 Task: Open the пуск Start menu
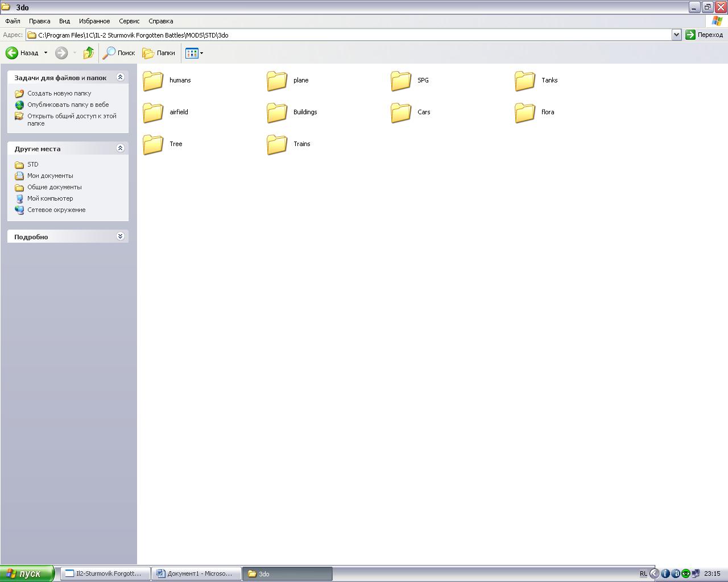27,573
